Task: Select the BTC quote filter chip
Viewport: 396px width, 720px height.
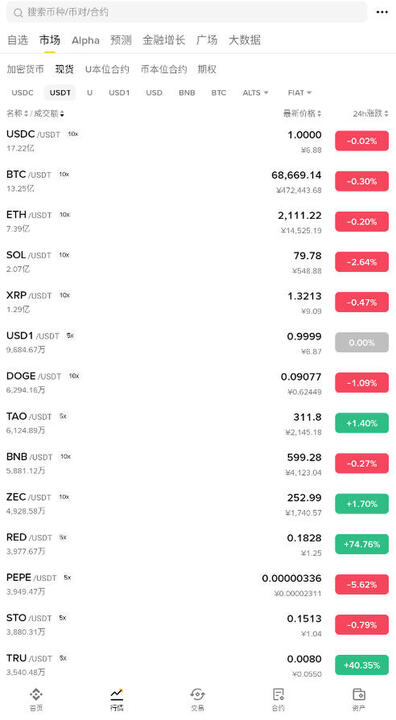Action: (219, 93)
